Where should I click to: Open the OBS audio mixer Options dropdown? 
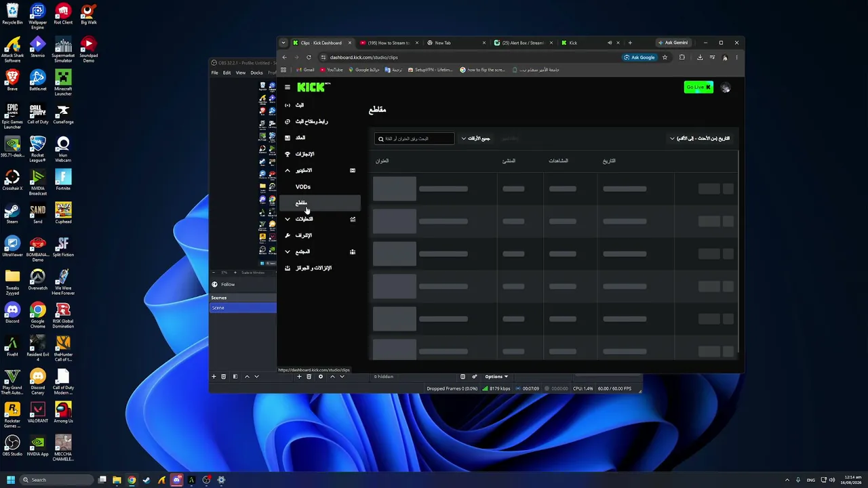496,377
